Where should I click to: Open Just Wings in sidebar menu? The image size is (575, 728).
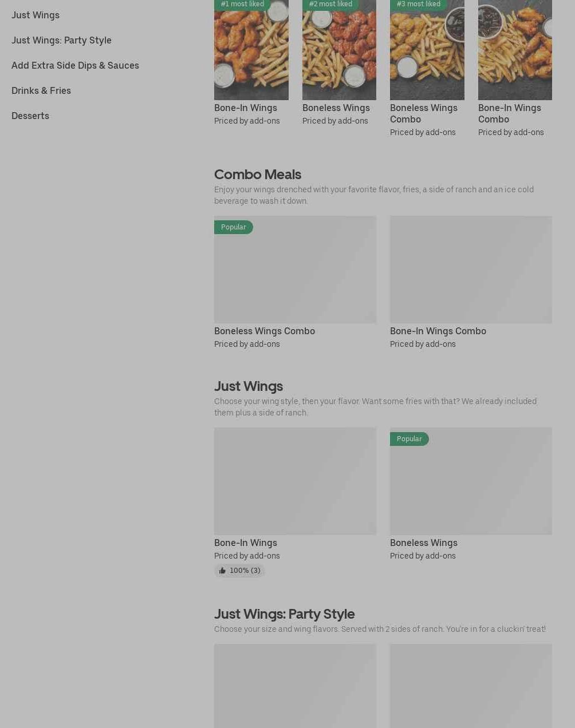tap(36, 15)
